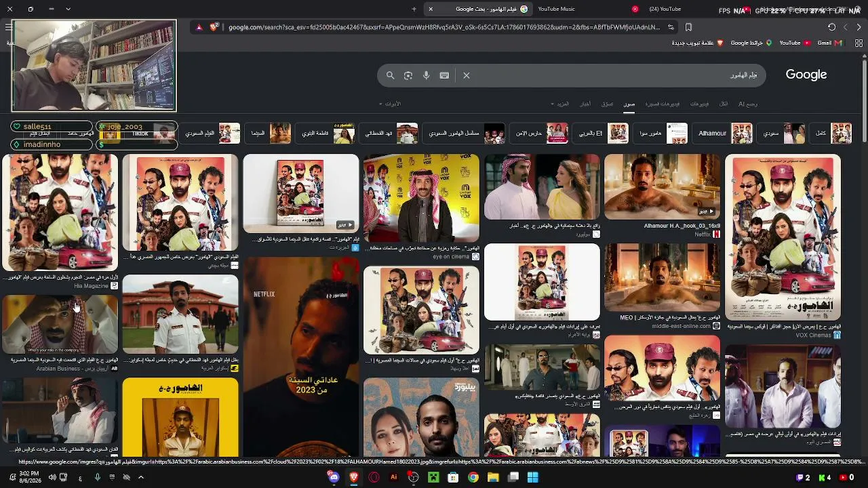Reload the page in Brave
Image resolution: width=868 pixels, height=488 pixels.
coord(831,27)
